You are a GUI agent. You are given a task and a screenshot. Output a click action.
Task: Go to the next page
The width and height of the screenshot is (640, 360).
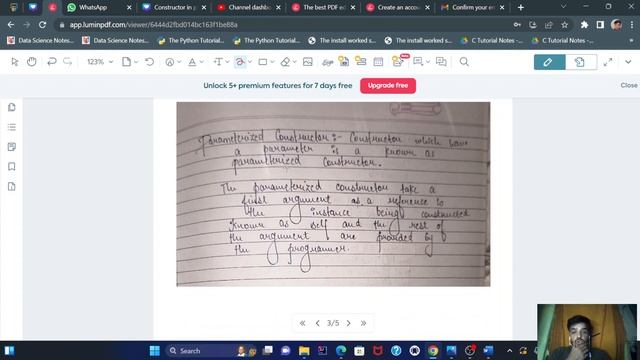click(x=348, y=323)
